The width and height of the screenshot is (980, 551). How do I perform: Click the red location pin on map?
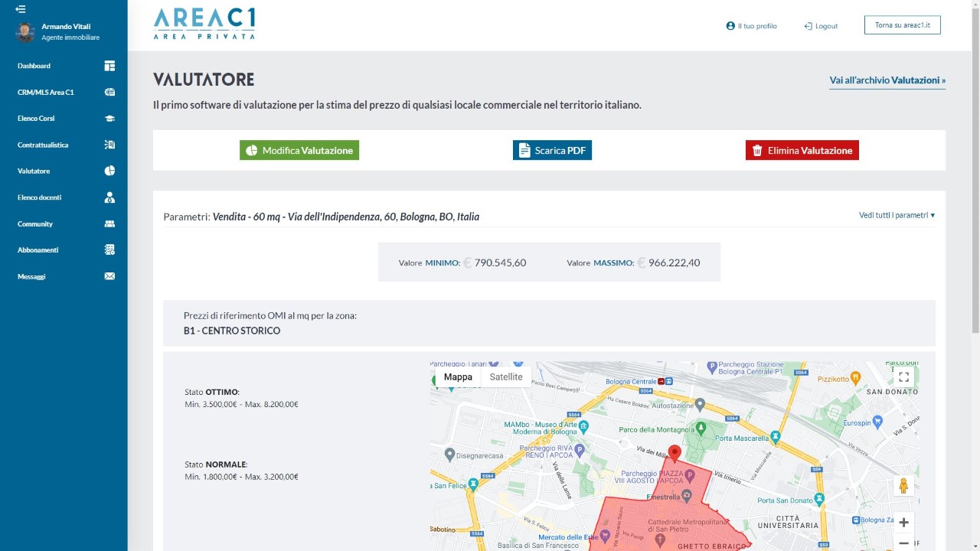pyautogui.click(x=675, y=453)
